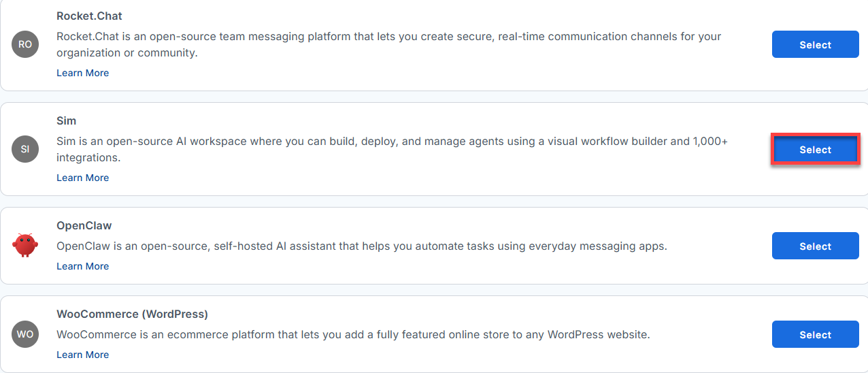Click the Sim card title
This screenshot has width=868, height=373.
(66, 120)
